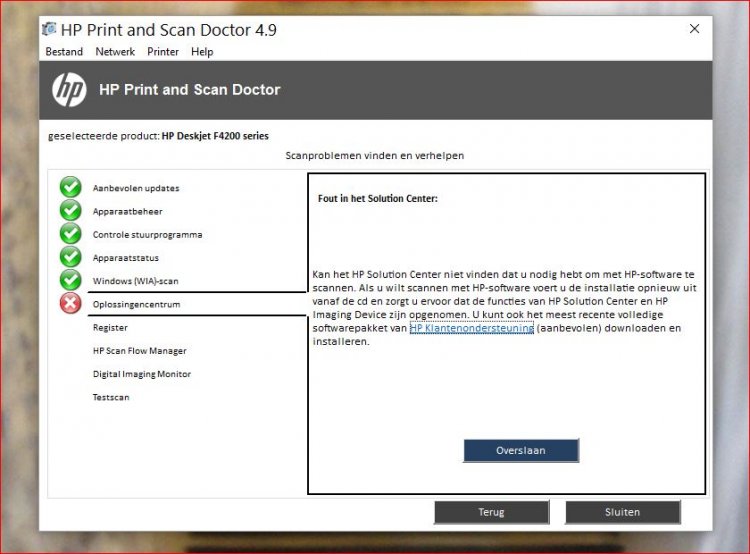This screenshot has width=750, height=554.
Task: Select the Testscan step in list
Action: coord(111,397)
